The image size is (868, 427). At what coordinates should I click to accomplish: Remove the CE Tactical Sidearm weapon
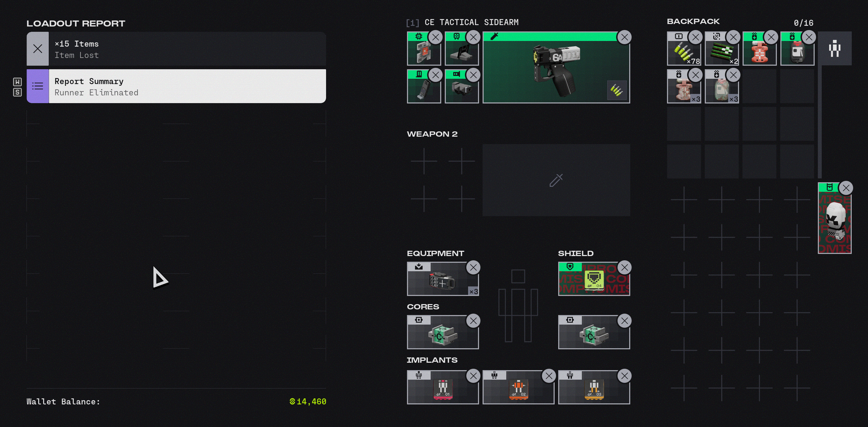(625, 37)
